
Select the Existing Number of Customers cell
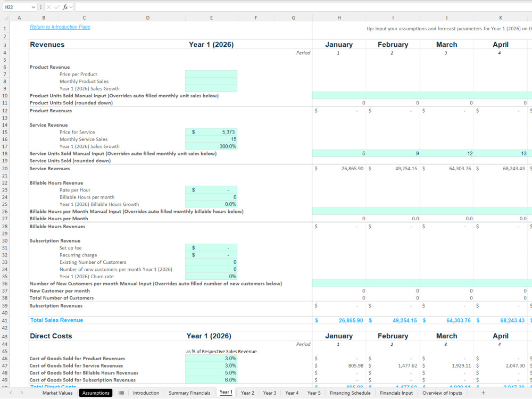[211, 262]
